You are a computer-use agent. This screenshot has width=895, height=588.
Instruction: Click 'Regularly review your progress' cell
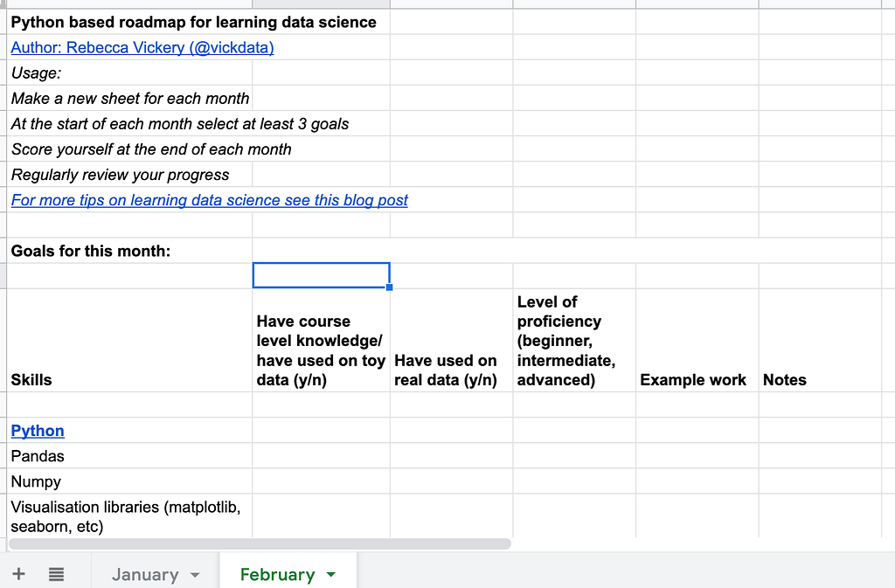[x=129, y=175]
